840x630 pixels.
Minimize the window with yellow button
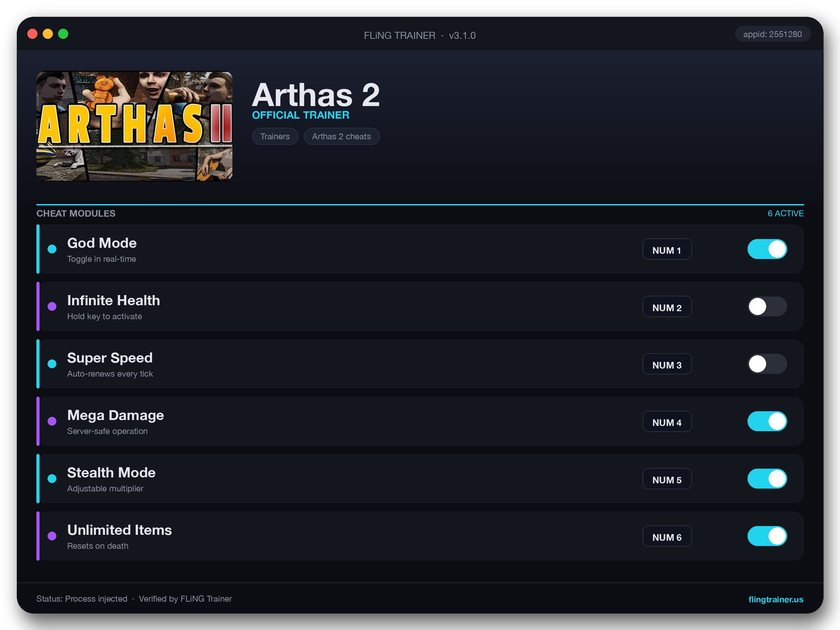[48, 34]
